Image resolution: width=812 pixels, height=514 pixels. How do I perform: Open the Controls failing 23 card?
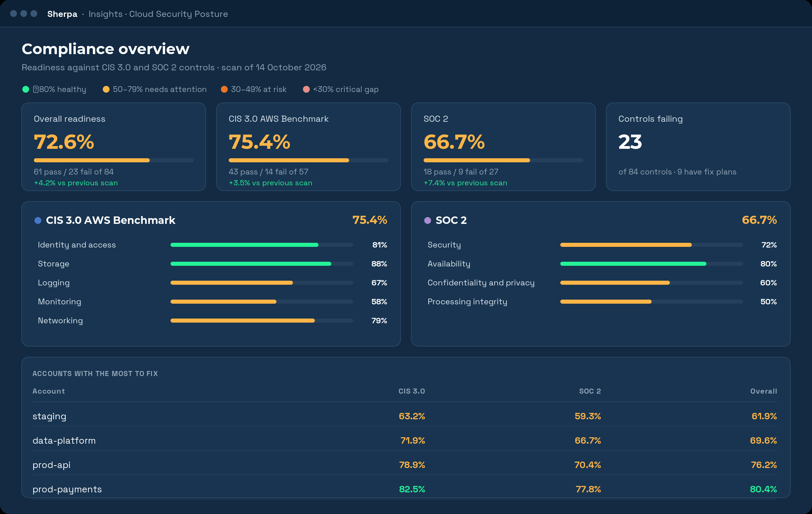tap(698, 147)
